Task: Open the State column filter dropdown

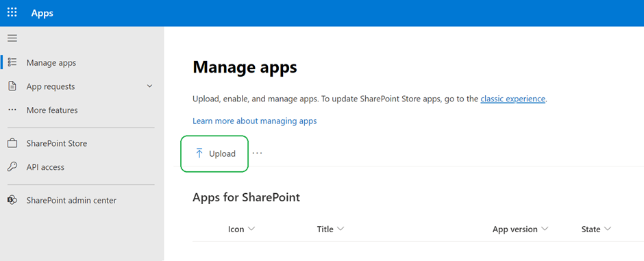Action: click(x=608, y=229)
